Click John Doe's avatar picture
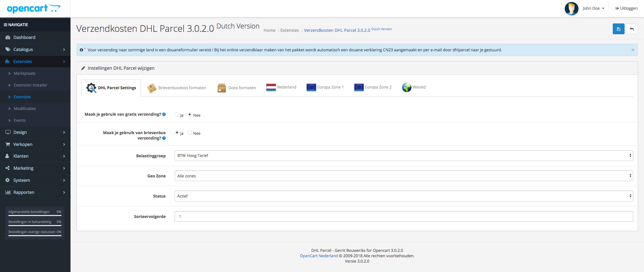Viewport: 644px width, 272px height. point(571,8)
